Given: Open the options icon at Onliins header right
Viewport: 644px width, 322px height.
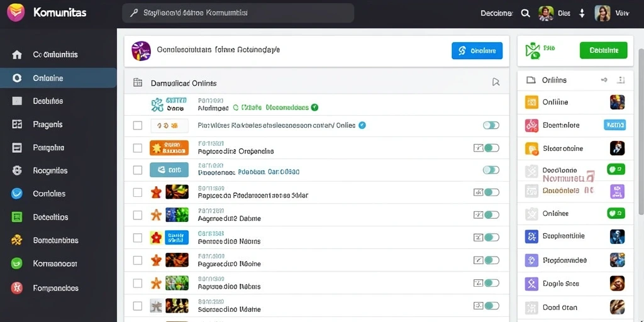Looking at the screenshot, I should tap(621, 80).
